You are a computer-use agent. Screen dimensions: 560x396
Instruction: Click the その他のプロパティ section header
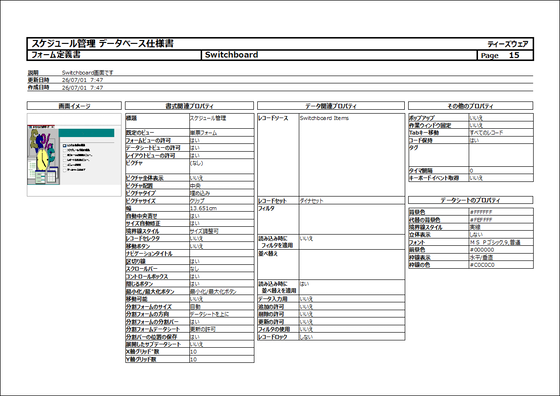click(x=471, y=106)
